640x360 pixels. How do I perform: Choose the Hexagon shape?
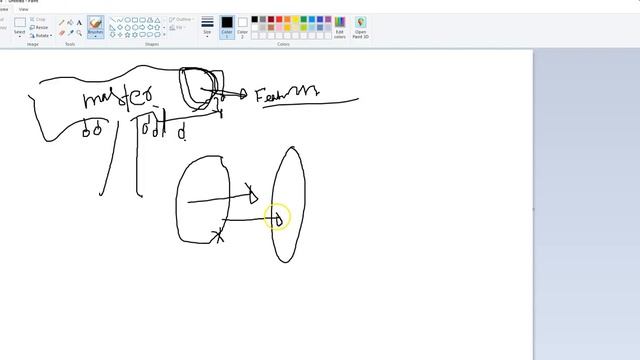(x=135, y=27)
